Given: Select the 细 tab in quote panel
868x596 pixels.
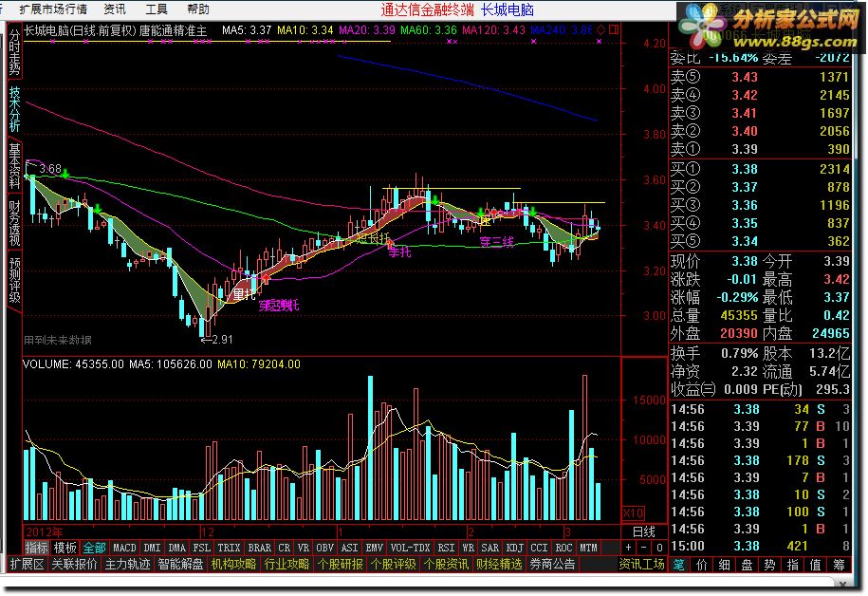Looking at the screenshot, I should (x=724, y=565).
